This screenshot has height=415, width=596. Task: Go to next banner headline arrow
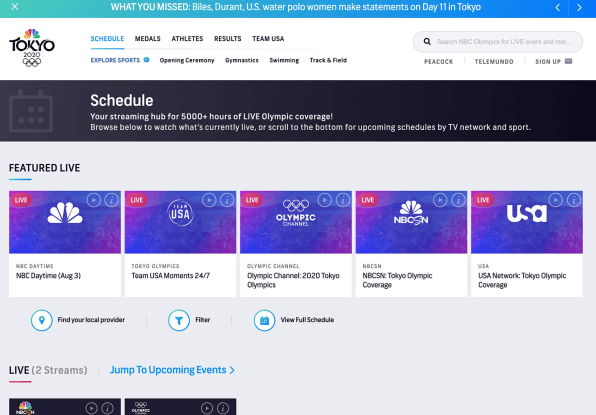click(579, 7)
